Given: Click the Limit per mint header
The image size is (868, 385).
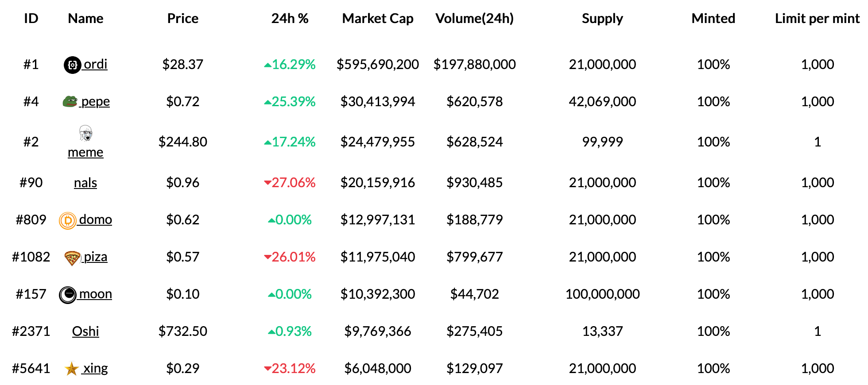Looking at the screenshot, I should [x=817, y=19].
